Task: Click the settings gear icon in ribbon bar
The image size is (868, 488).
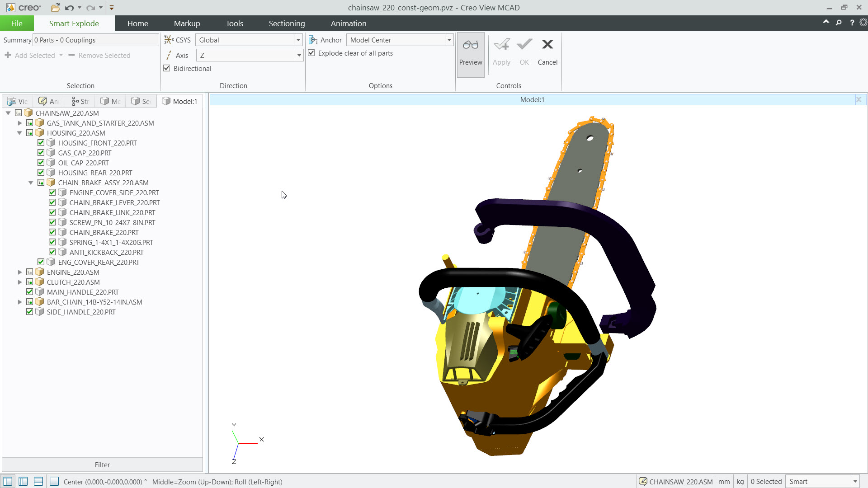Action: click(x=863, y=22)
